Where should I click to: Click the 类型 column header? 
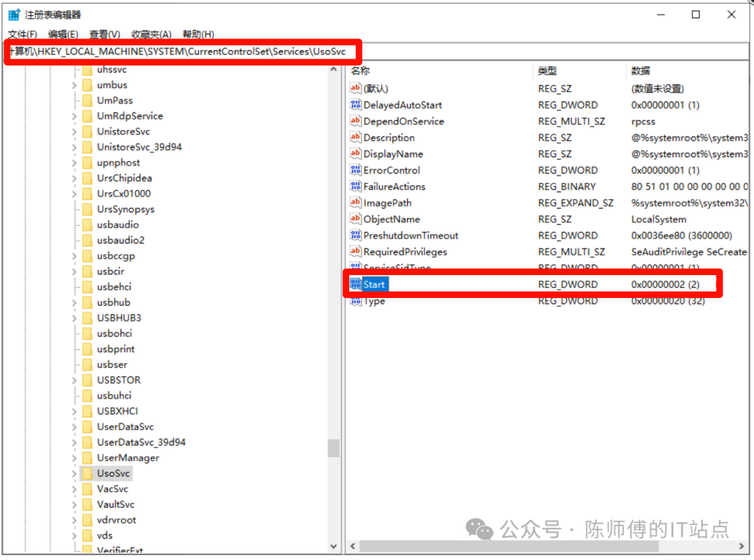point(547,71)
